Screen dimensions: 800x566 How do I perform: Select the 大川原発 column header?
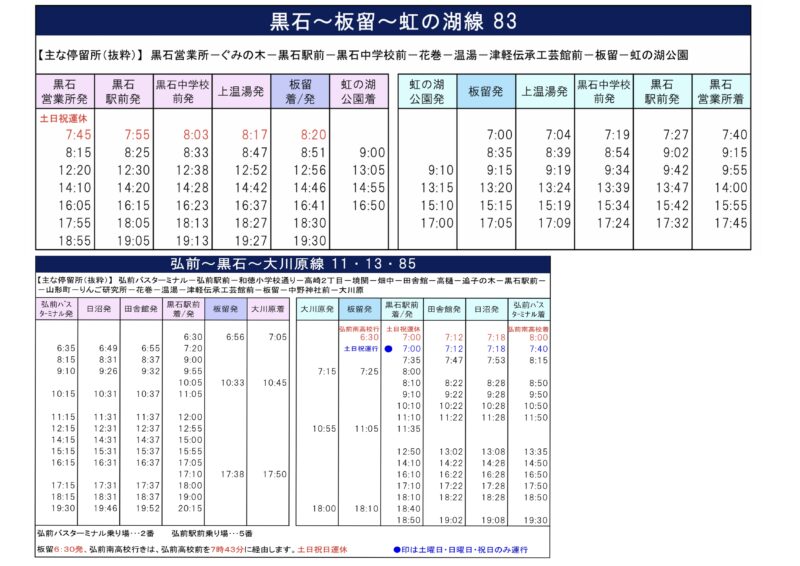click(x=317, y=309)
